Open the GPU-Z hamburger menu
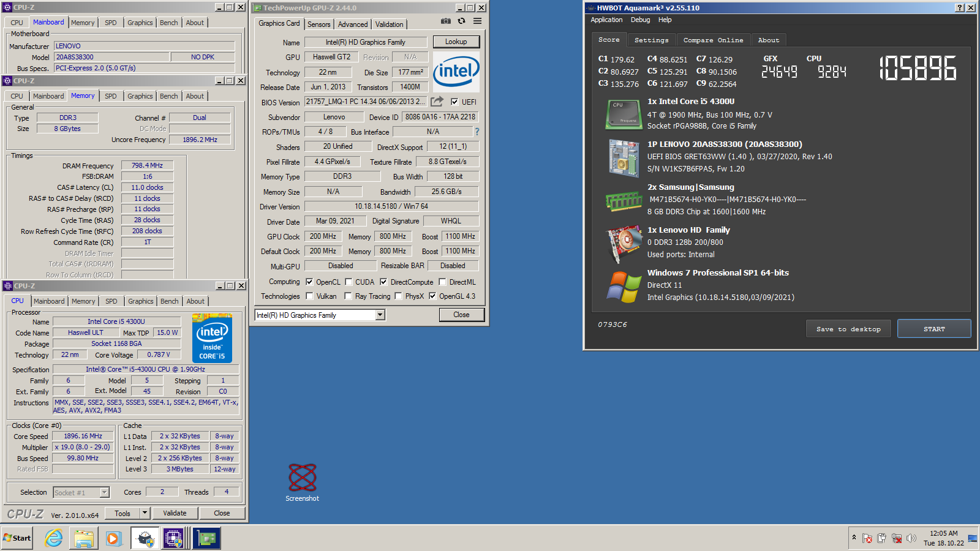Viewport: 980px width, 551px height. point(477,21)
